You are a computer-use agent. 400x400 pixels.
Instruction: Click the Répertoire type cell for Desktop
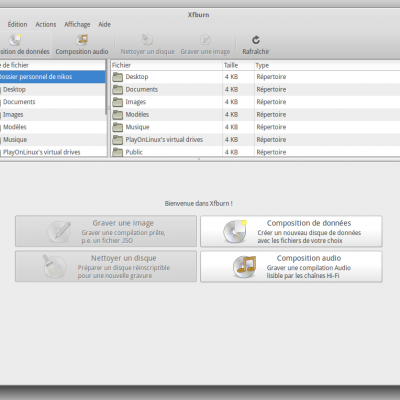[271, 77]
